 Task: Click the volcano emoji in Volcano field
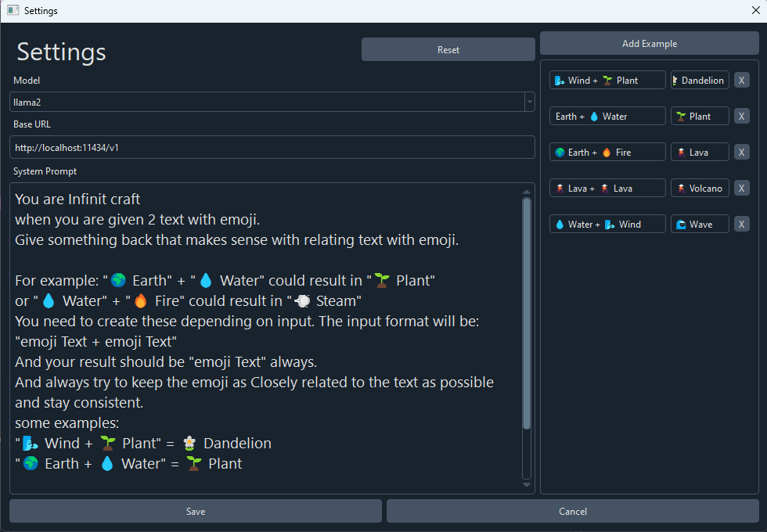(681, 189)
